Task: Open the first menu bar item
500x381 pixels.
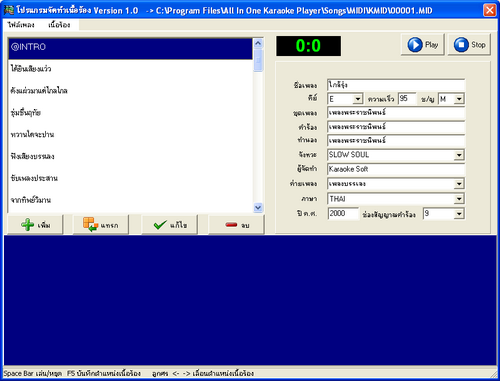Action: 21,25
